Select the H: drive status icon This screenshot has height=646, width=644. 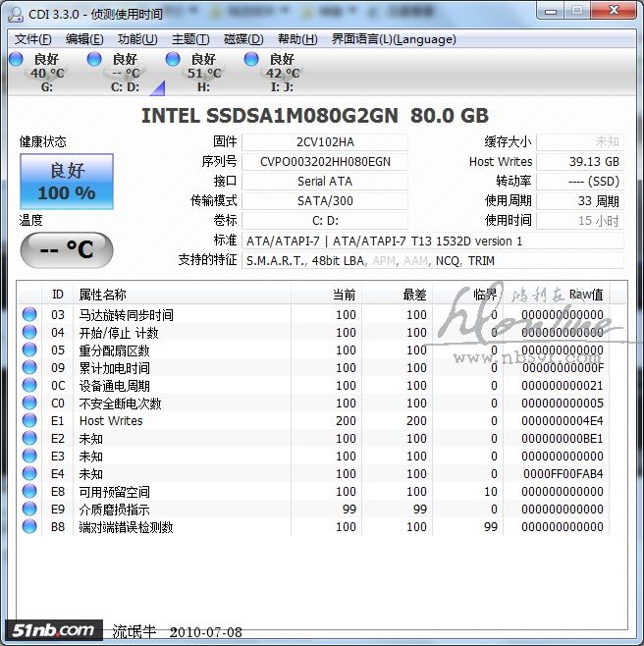(173, 61)
